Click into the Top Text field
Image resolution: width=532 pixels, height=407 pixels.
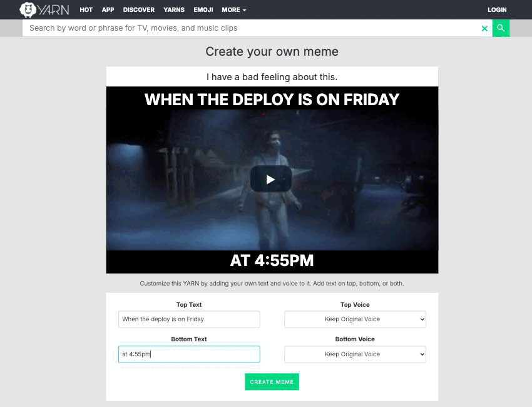189,319
